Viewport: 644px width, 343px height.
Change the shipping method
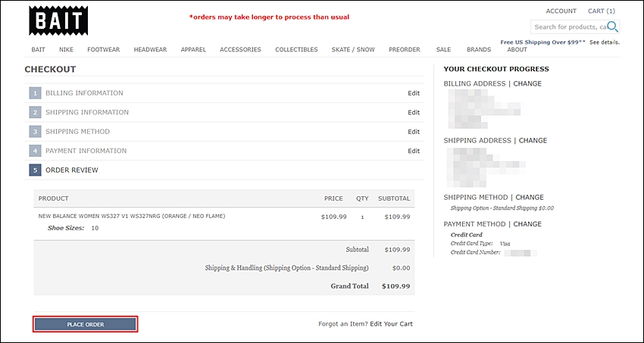pos(530,198)
